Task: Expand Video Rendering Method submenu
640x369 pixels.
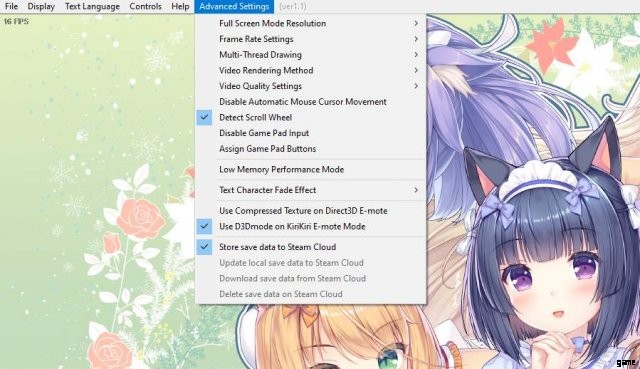Action: (x=311, y=70)
